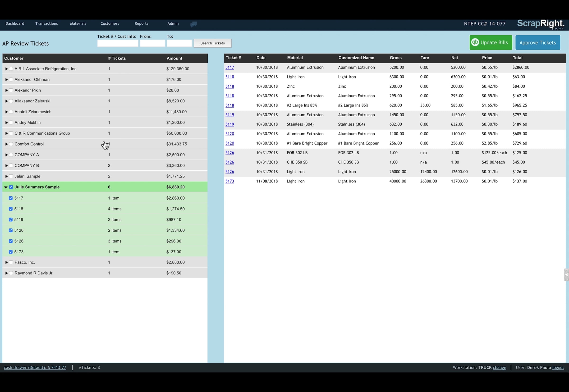Click the Approve Tickets button
The image size is (569, 392).
537,42
